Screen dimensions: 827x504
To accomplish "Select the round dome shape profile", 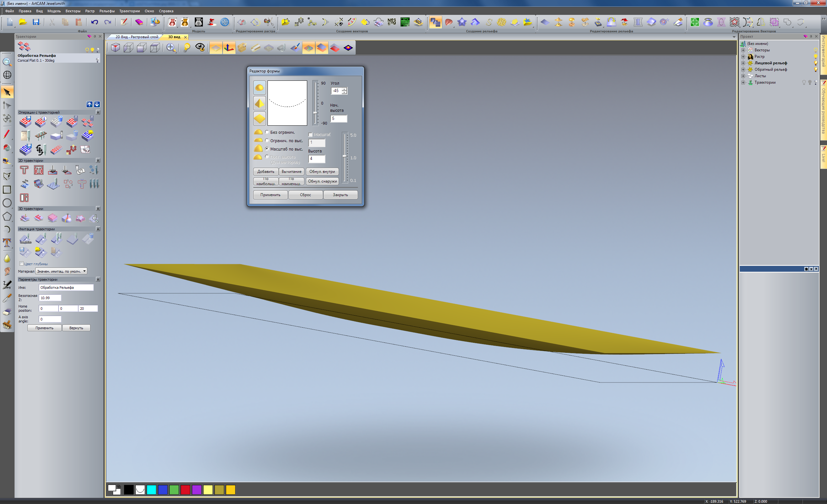I will [259, 88].
